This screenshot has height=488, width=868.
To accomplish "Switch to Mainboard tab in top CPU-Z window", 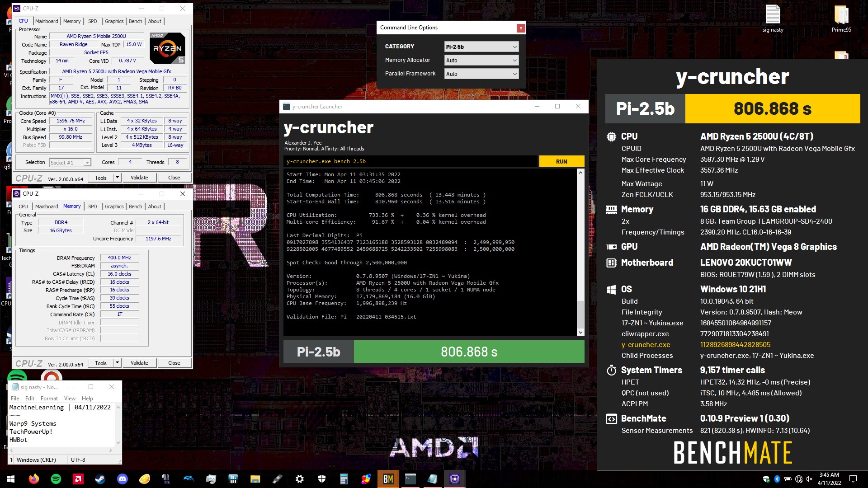I will click(47, 21).
